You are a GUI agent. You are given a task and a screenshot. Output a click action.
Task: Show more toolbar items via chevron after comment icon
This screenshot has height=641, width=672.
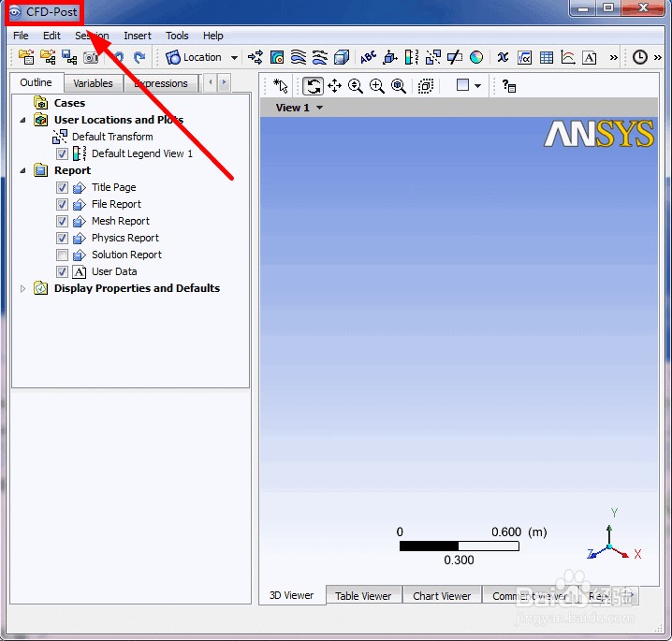(x=614, y=57)
